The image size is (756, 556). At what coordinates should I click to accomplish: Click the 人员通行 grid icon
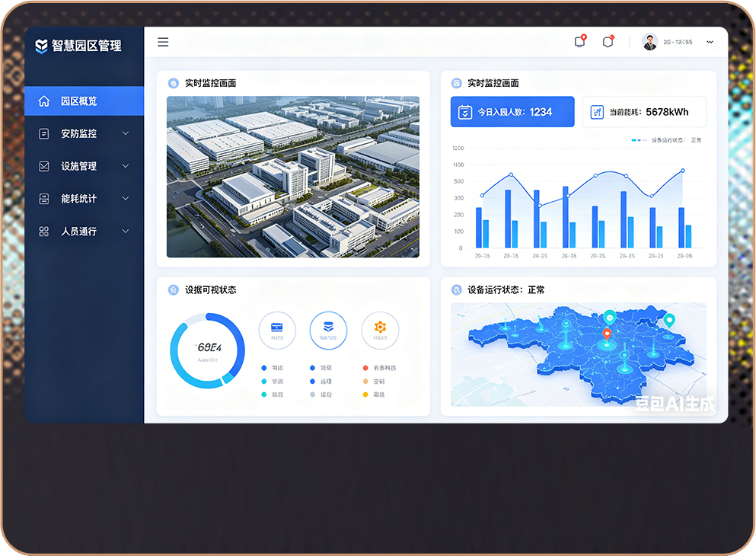44,232
